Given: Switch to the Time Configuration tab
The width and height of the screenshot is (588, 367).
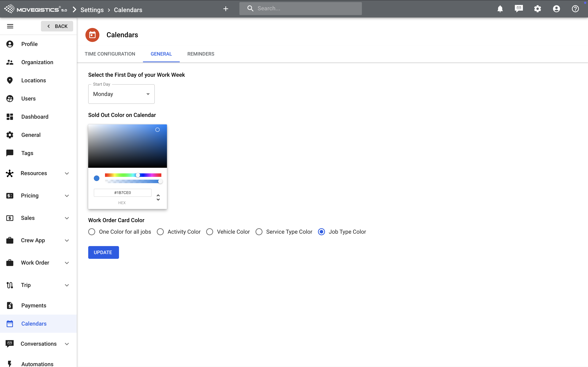Looking at the screenshot, I should click(110, 54).
